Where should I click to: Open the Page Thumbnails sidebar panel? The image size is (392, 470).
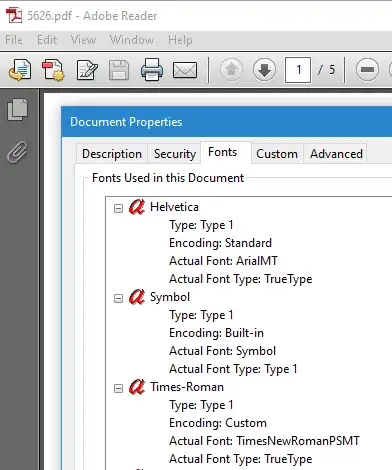pos(17,109)
